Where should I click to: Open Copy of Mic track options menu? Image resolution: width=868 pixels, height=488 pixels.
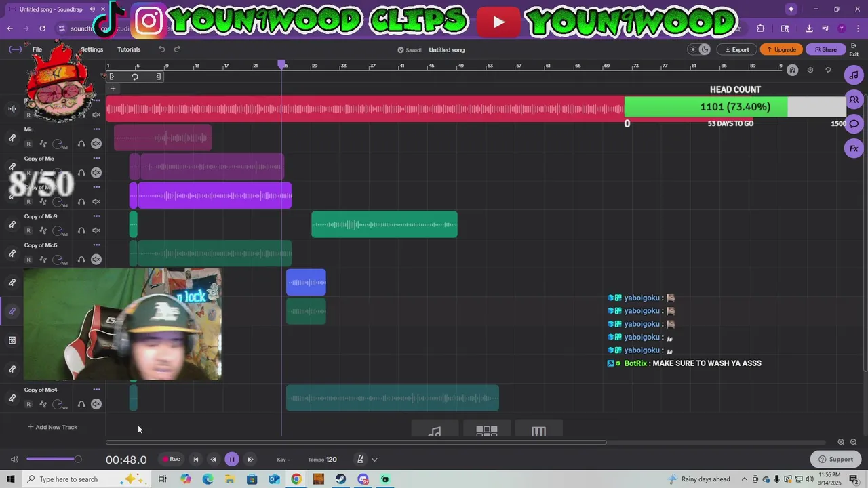(96, 159)
